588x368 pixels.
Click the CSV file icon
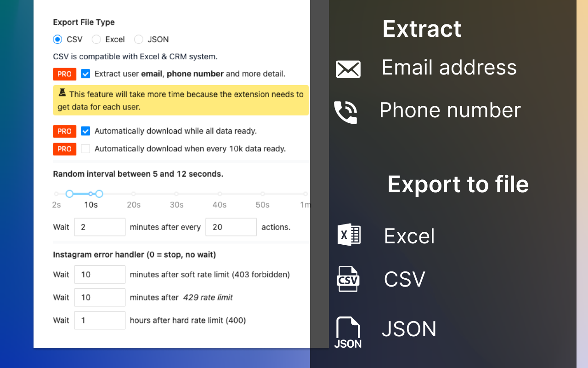348,279
